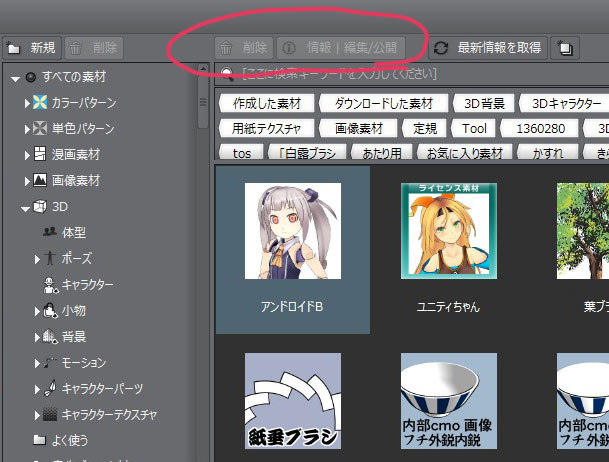Expand the 単色パターン folder arrow
This screenshot has height=462, width=609.
click(x=27, y=129)
